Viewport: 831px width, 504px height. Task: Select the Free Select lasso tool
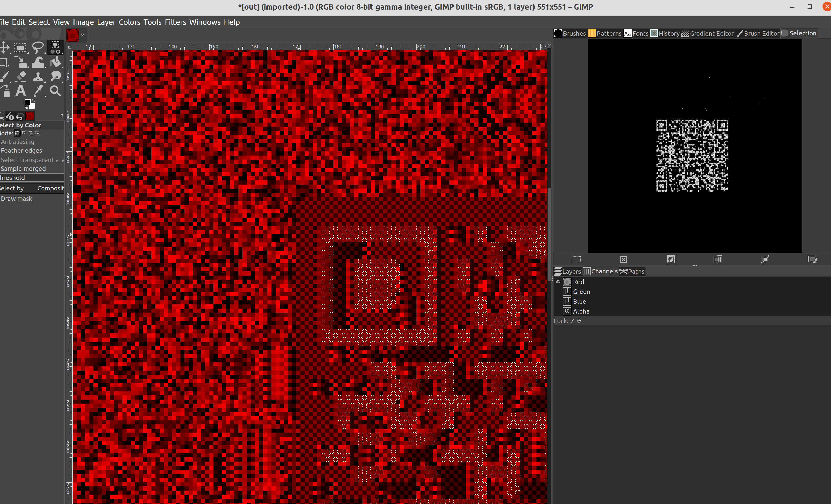click(x=38, y=47)
